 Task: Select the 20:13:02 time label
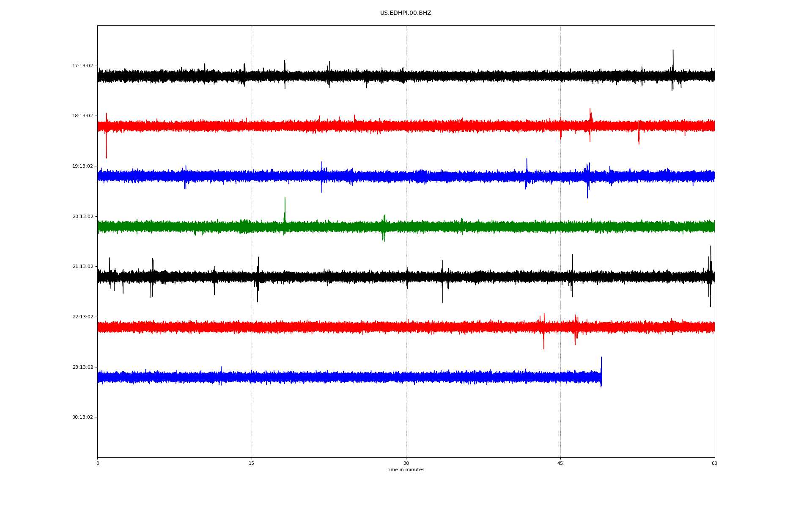[82, 216]
